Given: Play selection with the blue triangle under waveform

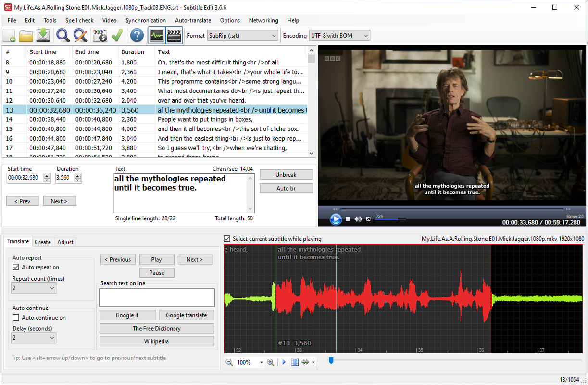Looking at the screenshot, I should (284, 362).
